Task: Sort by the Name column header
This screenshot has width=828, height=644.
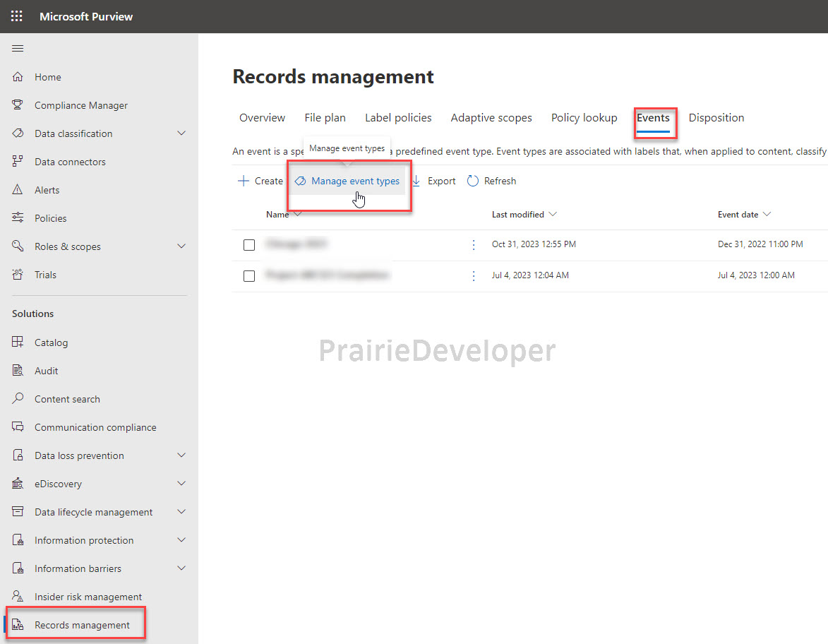Action: click(x=284, y=214)
